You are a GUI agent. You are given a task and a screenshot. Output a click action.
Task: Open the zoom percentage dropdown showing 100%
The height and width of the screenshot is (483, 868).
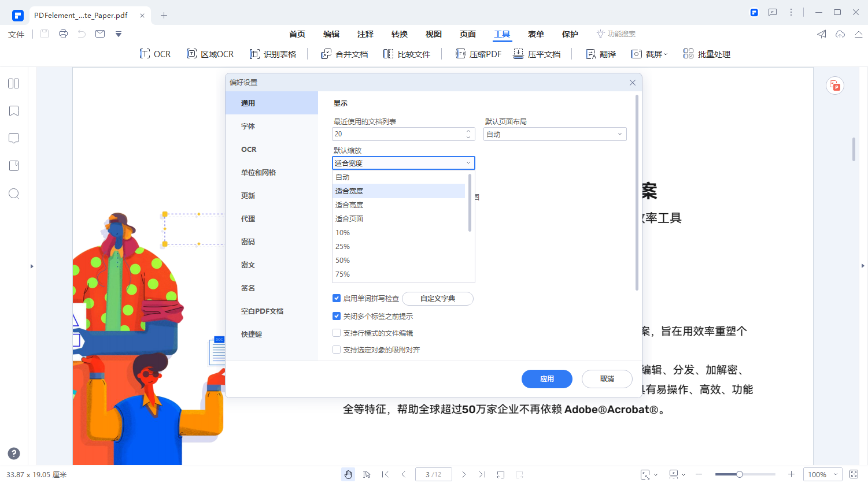coord(822,474)
